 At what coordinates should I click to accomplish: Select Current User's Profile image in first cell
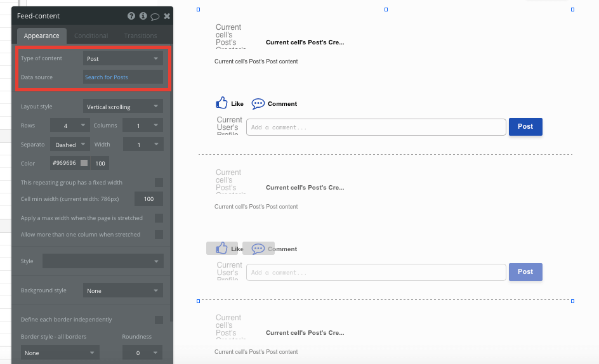pyautogui.click(x=229, y=127)
